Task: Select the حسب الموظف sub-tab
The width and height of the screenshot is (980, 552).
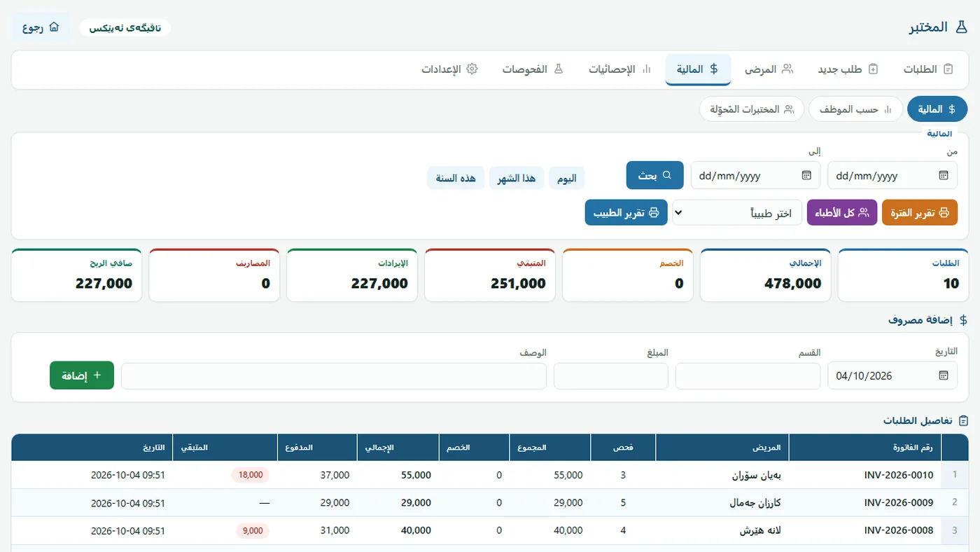Action: coord(856,109)
